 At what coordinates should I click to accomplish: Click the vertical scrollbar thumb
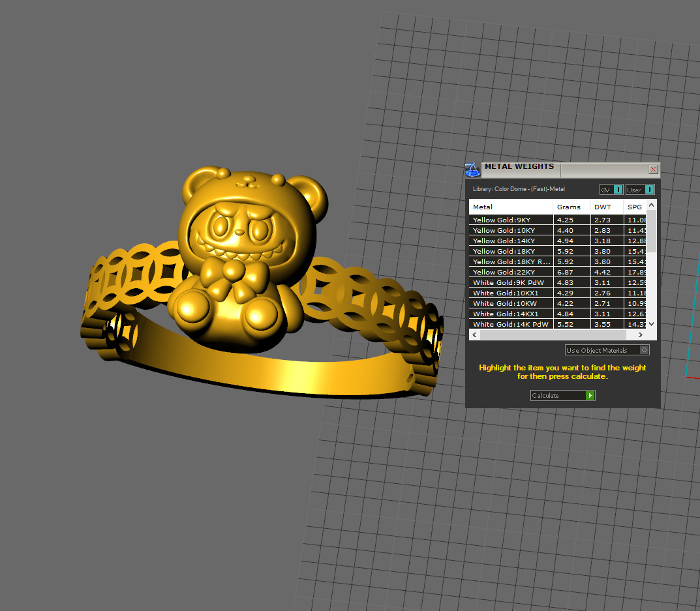point(651,231)
